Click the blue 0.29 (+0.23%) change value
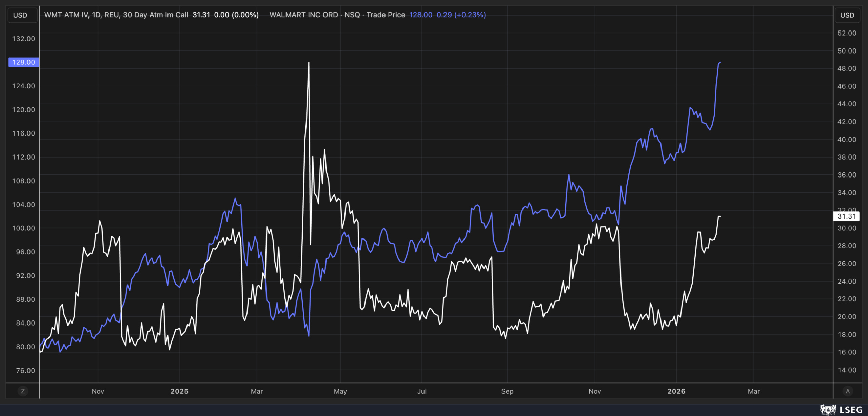The width and height of the screenshot is (868, 416). (461, 15)
